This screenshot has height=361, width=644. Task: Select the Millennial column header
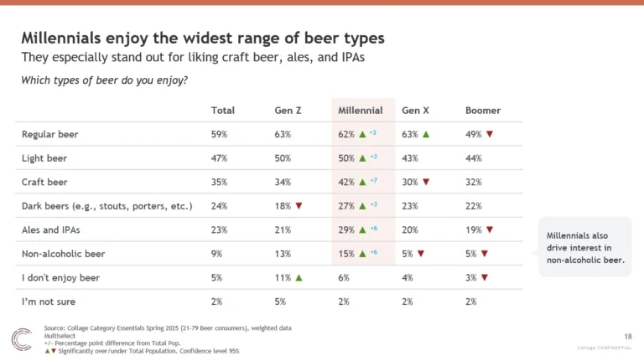361,111
